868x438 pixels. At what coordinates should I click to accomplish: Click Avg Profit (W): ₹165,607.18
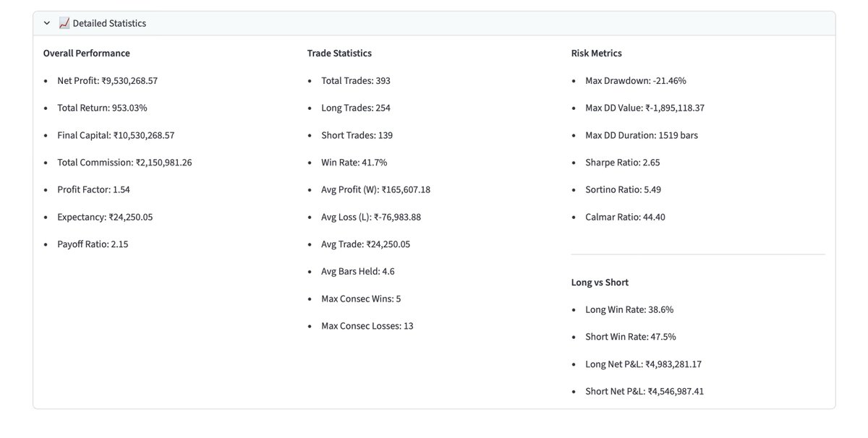point(376,189)
